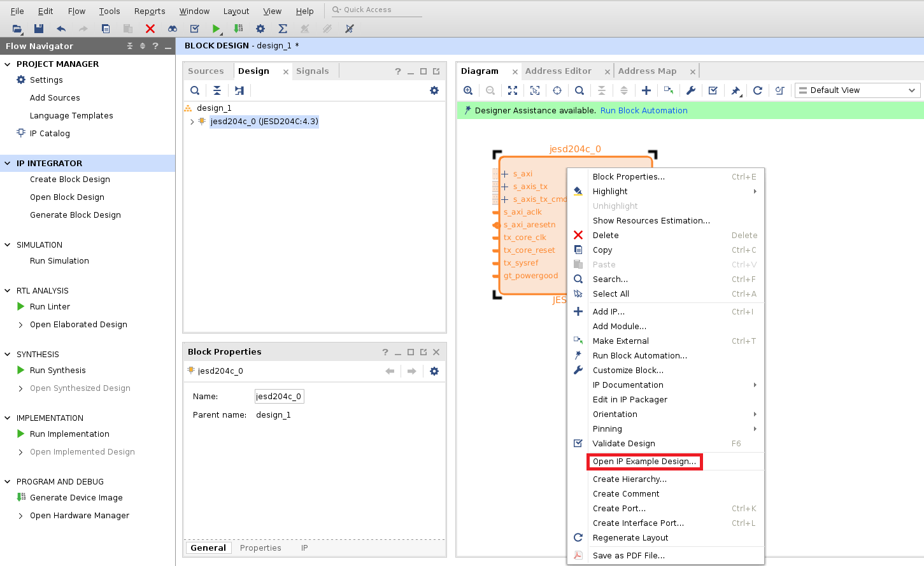The height and width of the screenshot is (566, 924).
Task: Switch to the Address Editor tab
Action: (x=558, y=71)
